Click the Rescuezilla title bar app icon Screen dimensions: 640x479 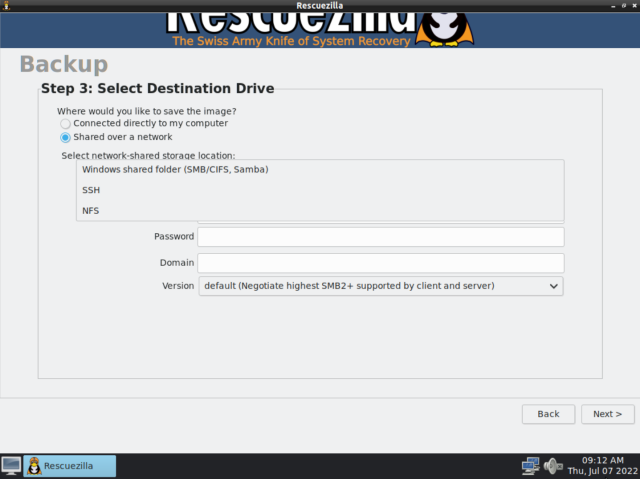coord(6,5)
